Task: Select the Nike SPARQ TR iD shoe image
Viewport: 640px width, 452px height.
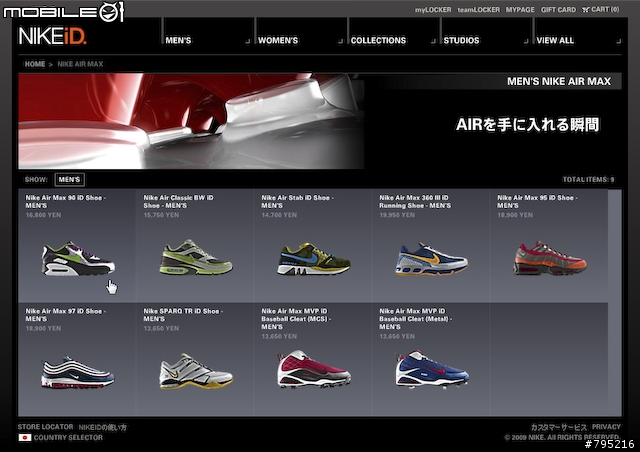Action: coord(196,371)
